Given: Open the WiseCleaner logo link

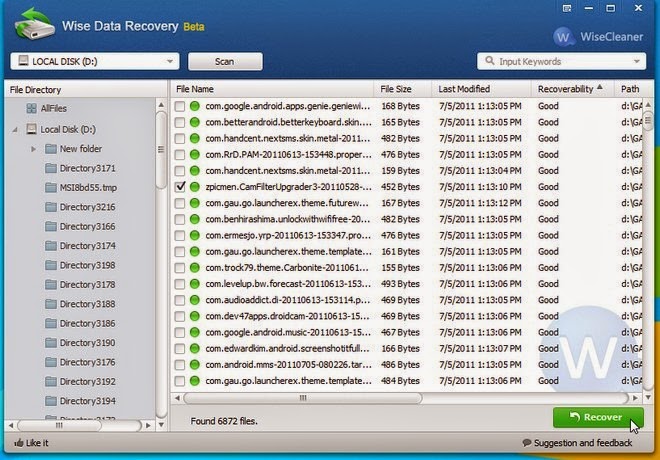Looking at the screenshot, I should pos(598,37).
